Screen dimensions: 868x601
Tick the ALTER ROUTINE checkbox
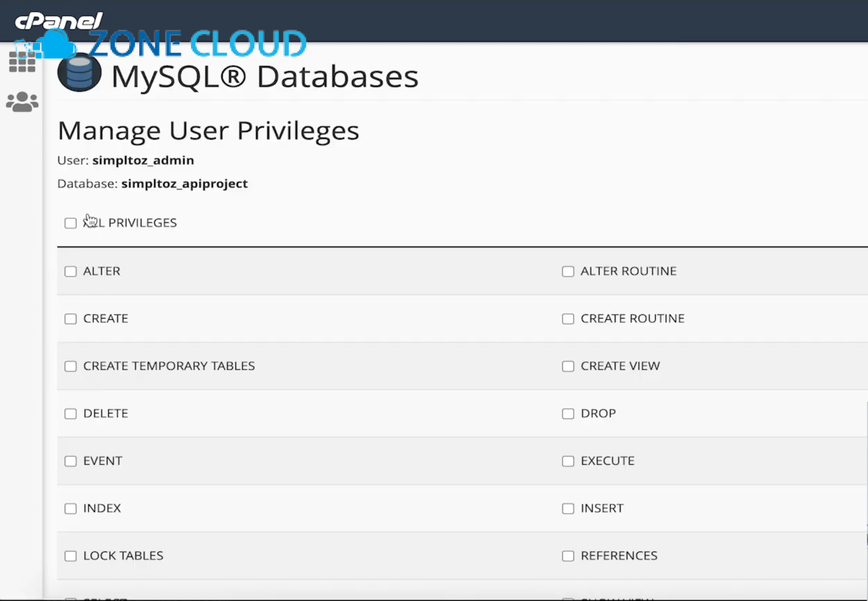pos(568,271)
